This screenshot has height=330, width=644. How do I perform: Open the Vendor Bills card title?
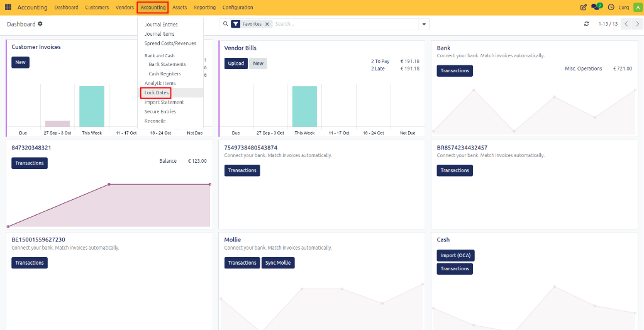tap(240, 48)
